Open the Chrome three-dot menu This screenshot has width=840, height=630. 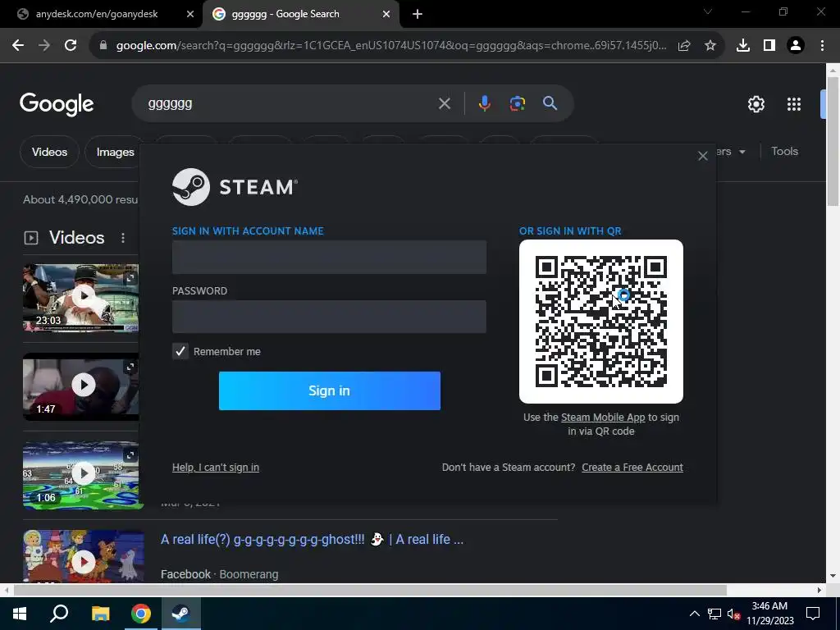point(822,46)
